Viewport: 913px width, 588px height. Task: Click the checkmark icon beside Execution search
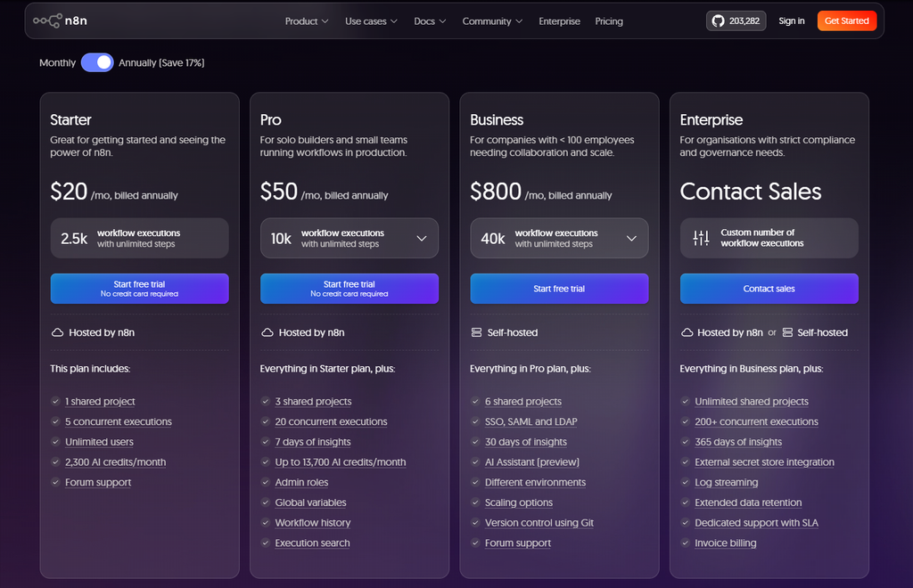pyautogui.click(x=266, y=543)
